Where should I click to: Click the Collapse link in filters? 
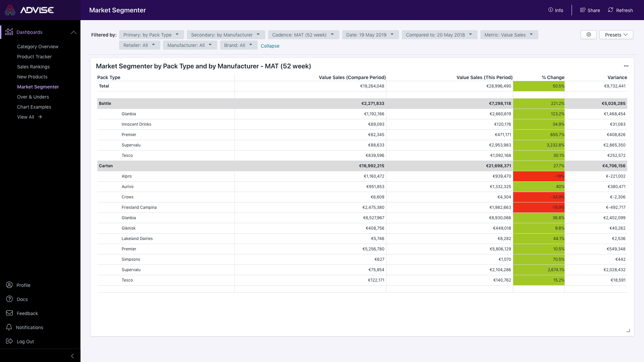(270, 46)
